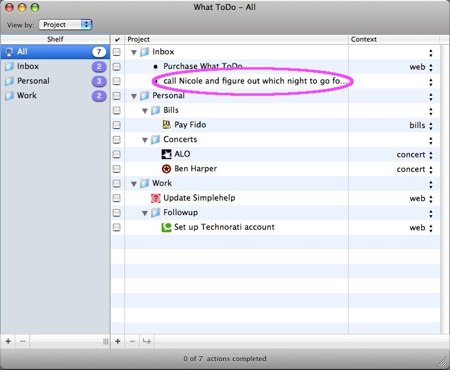Click the Personal project folder icon in list
The image size is (450, 370).
[145, 96]
